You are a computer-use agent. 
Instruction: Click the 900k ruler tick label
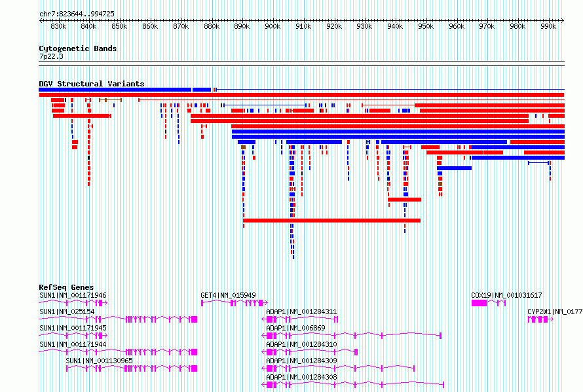[273, 26]
